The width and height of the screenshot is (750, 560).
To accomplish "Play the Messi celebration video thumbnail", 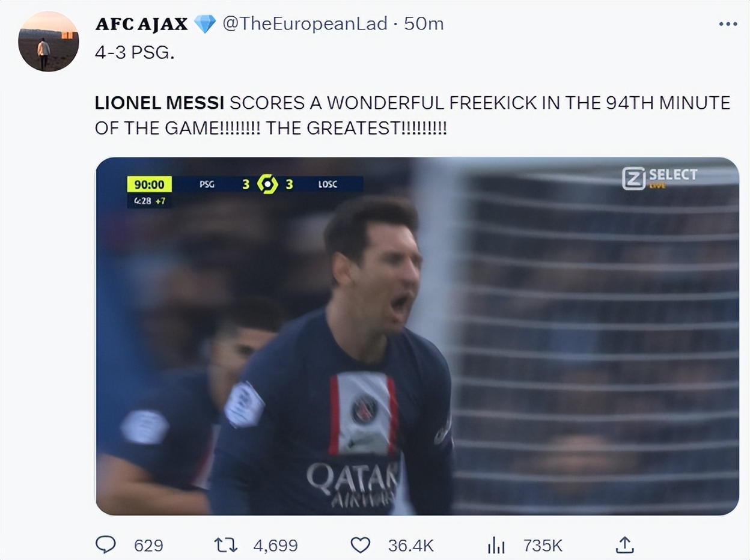I will click(417, 335).
